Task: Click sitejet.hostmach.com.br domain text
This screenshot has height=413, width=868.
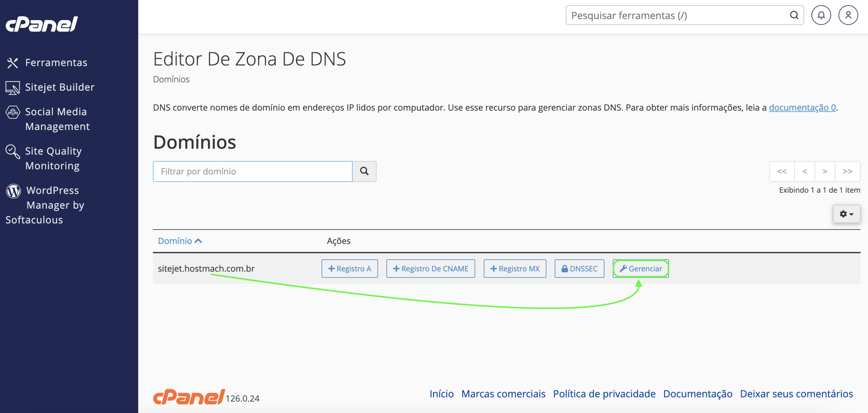Action: (x=206, y=268)
